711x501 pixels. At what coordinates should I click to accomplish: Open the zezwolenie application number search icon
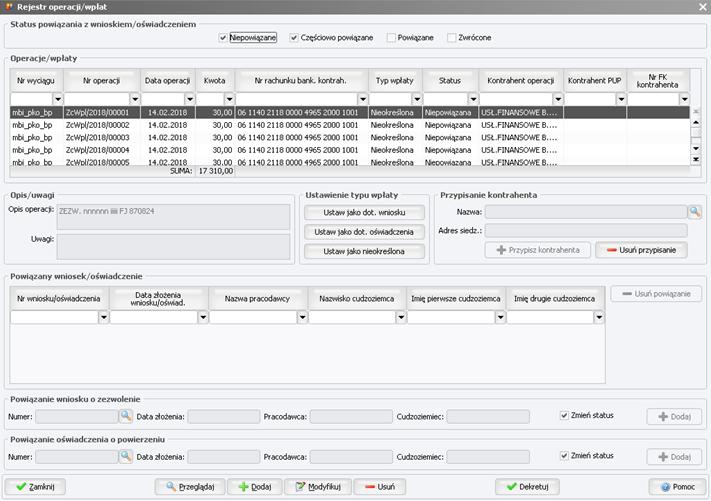[126, 416]
